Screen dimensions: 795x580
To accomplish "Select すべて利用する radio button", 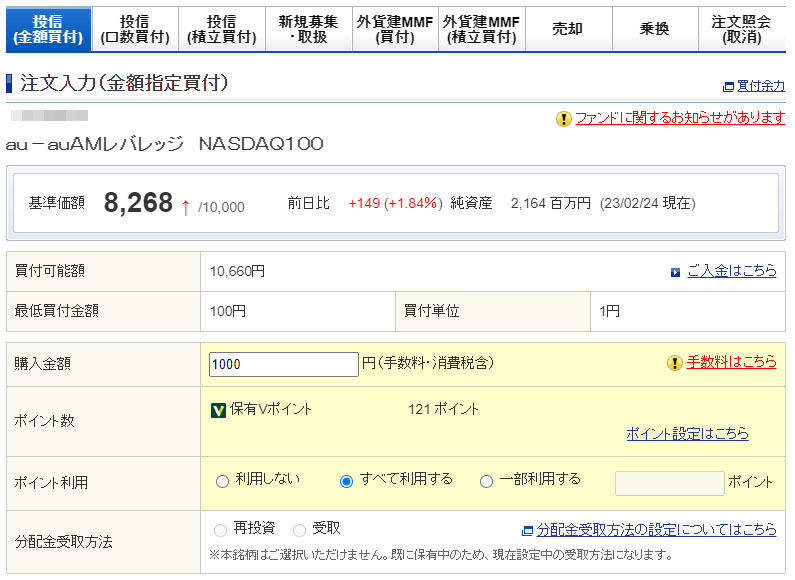I will (347, 481).
